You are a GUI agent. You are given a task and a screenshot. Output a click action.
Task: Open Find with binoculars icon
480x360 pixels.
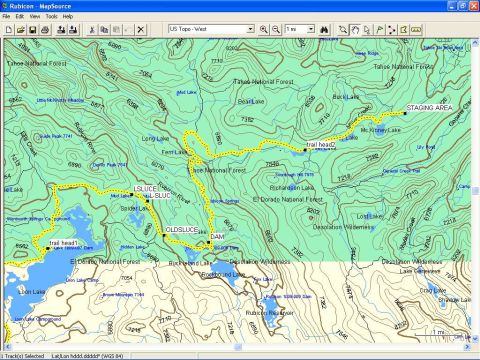click(x=324, y=30)
